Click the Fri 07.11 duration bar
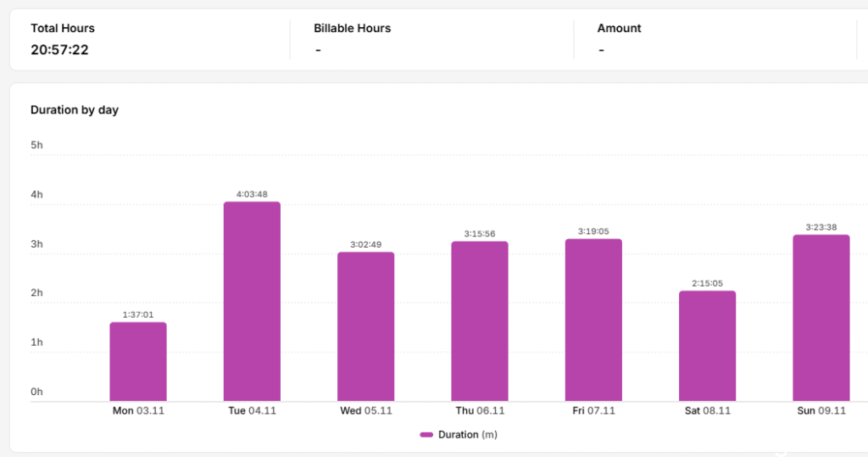The width and height of the screenshot is (868, 457). (x=593, y=320)
